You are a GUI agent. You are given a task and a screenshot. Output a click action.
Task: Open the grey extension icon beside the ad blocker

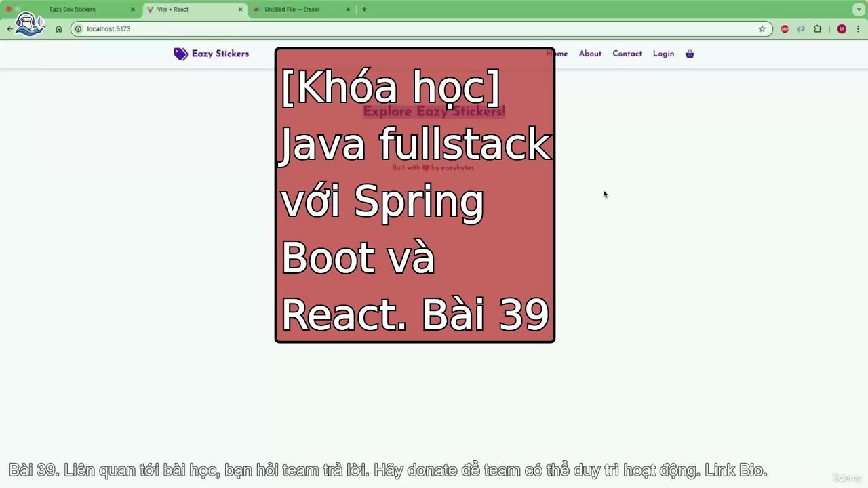click(x=801, y=29)
